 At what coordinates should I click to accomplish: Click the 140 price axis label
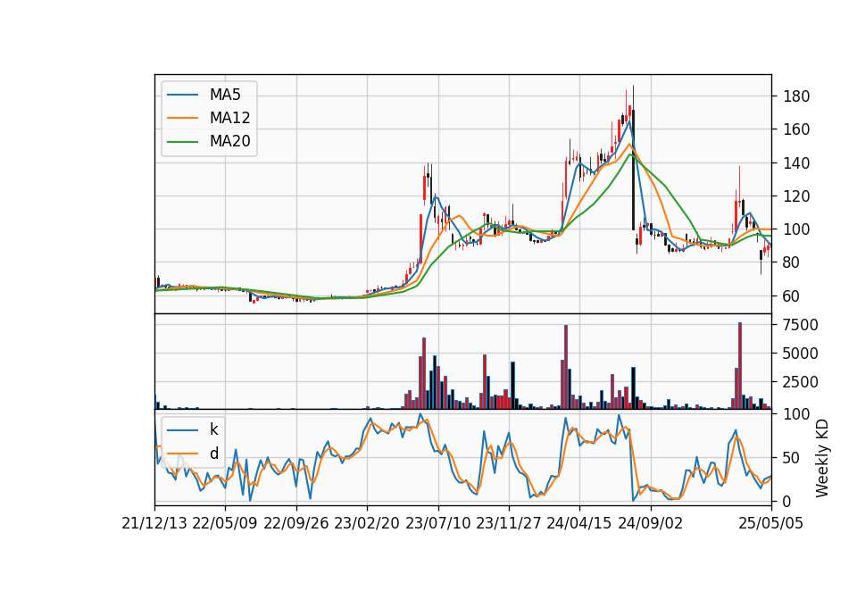pyautogui.click(x=796, y=162)
